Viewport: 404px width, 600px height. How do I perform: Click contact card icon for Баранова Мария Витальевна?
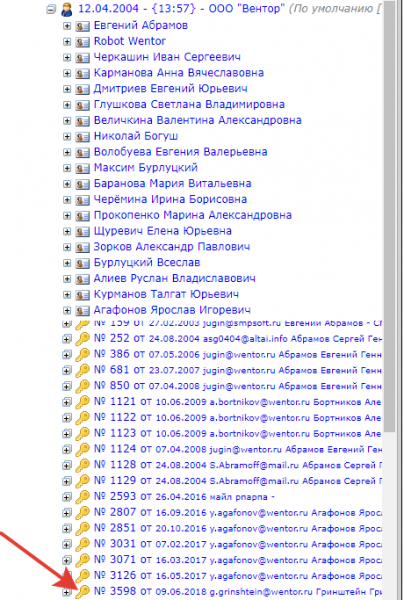pyautogui.click(x=82, y=184)
